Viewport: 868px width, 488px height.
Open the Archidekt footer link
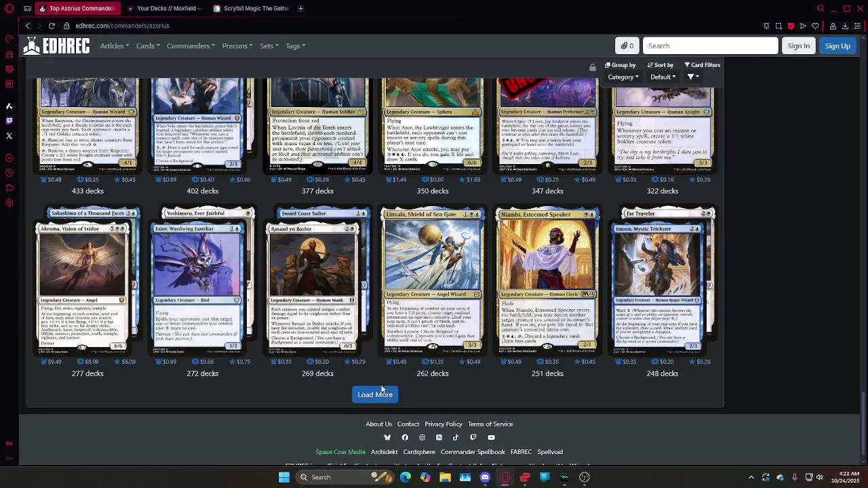[384, 452]
